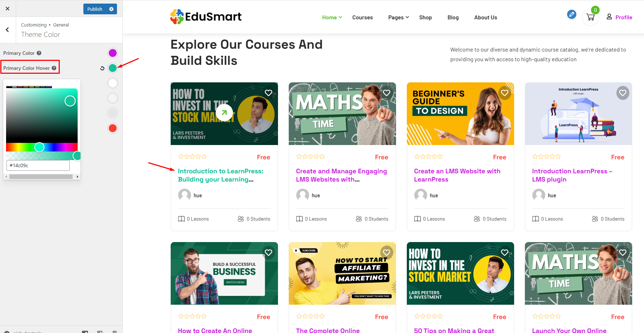Open publish settings gear icon

tap(111, 9)
